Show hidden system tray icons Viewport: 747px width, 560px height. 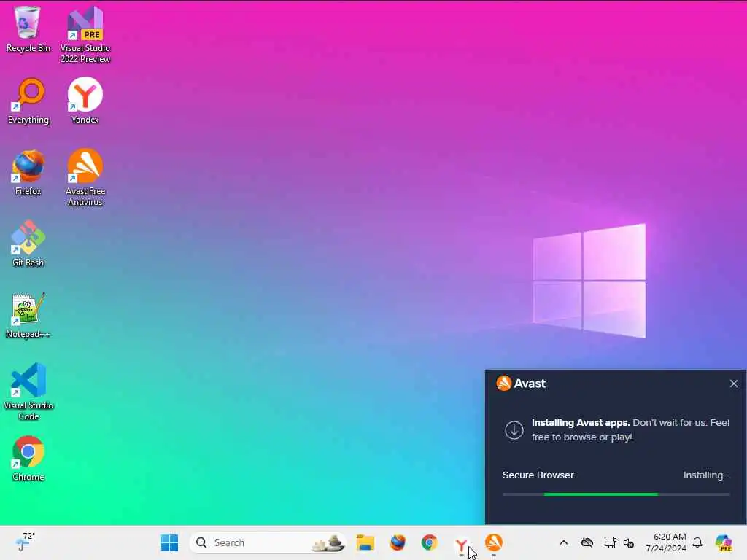(564, 542)
